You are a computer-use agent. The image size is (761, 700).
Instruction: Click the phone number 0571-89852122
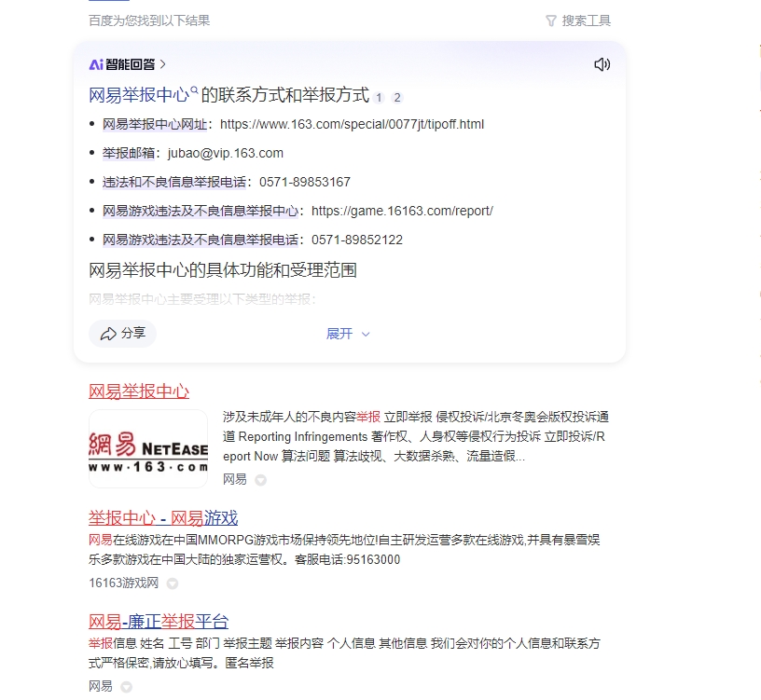click(357, 240)
